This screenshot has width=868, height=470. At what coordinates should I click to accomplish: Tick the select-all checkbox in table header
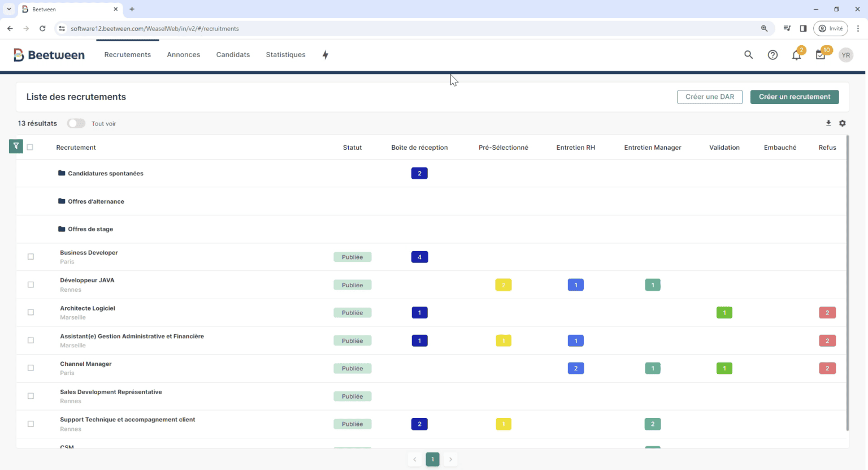tap(30, 147)
